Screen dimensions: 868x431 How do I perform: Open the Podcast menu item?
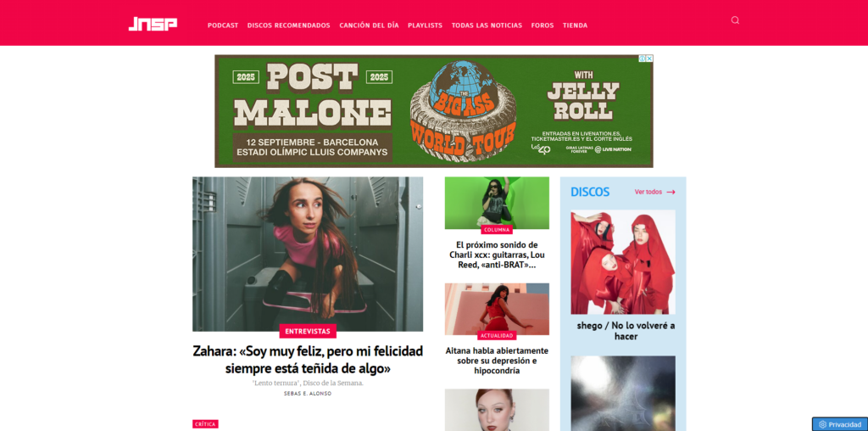pos(223,25)
